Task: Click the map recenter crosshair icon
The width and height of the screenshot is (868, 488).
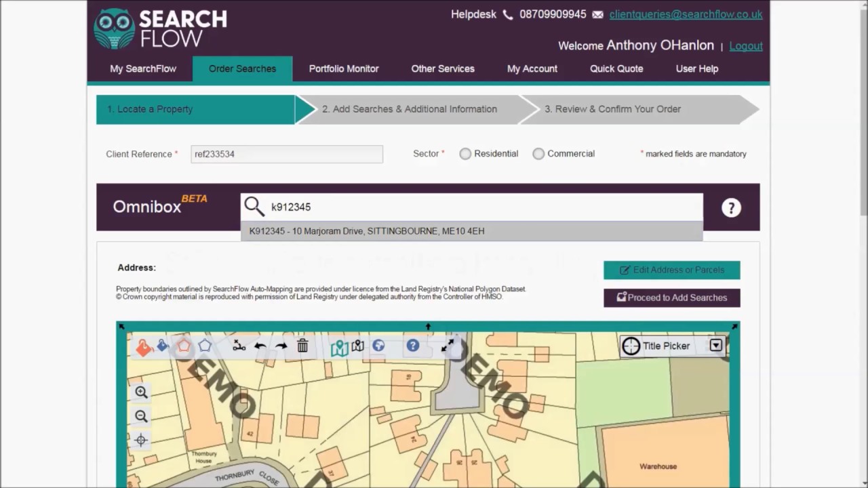Action: [x=141, y=441]
